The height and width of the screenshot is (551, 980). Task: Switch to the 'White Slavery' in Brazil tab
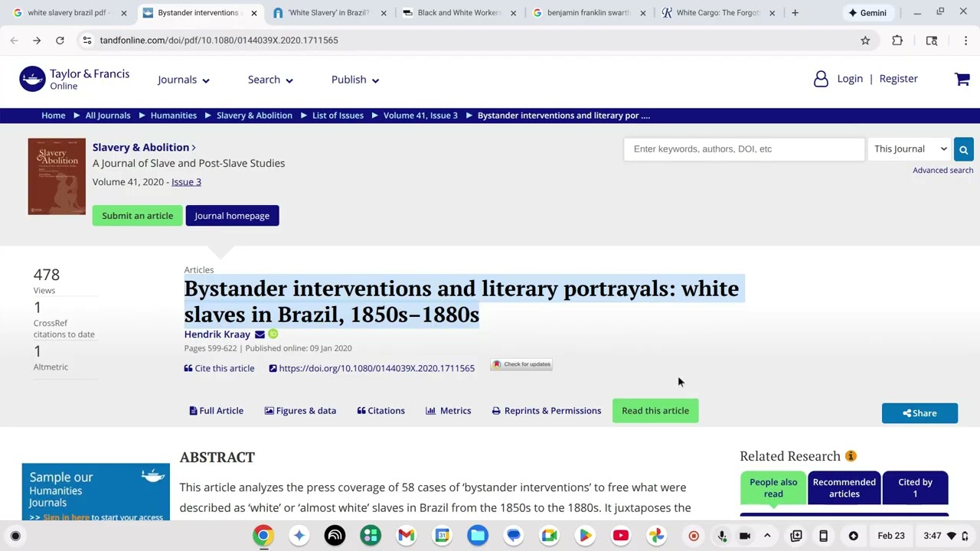[331, 13]
